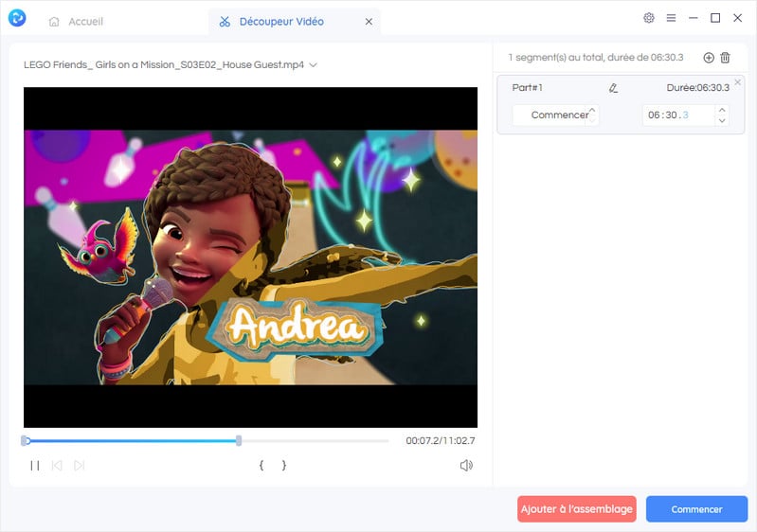Minimize the application window
Viewport: 757px width, 532px height.
[x=694, y=18]
